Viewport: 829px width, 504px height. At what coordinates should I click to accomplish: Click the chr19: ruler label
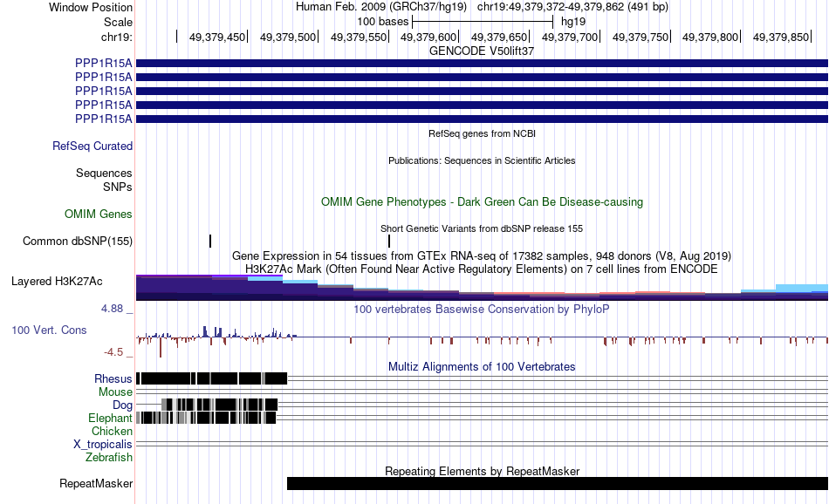point(116,37)
